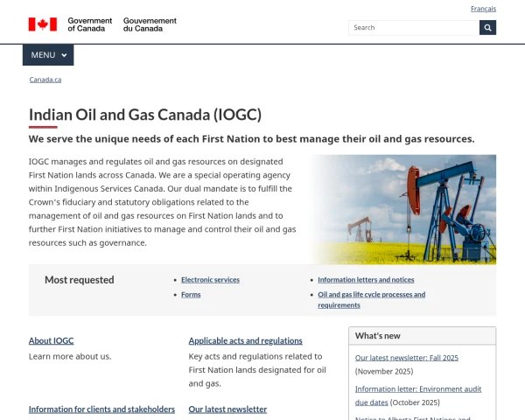This screenshot has height=420, width=525.
Task: Open Applicable acts and regulations link
Action: pos(246,340)
